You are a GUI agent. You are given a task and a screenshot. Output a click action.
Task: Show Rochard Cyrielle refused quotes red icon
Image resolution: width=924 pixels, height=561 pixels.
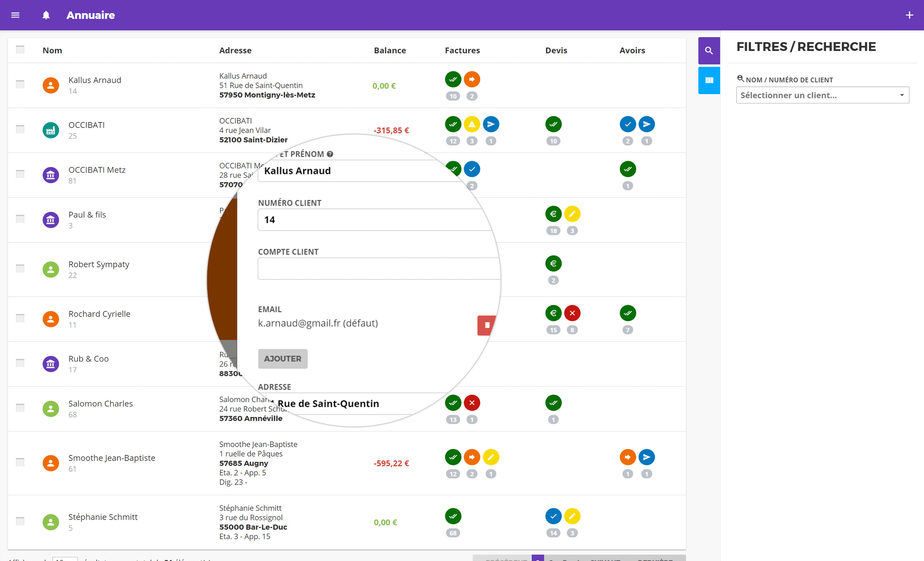point(572,313)
